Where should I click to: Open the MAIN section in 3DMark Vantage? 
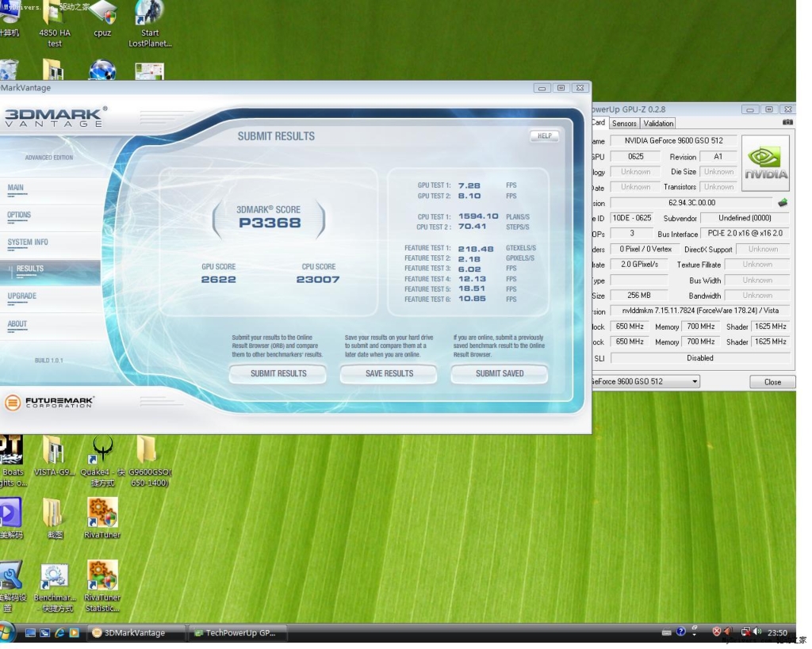click(x=16, y=188)
